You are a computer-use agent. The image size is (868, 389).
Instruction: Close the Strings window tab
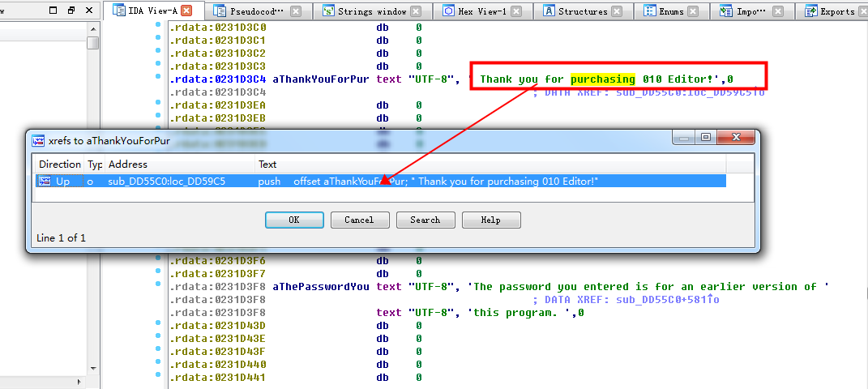pyautogui.click(x=415, y=11)
